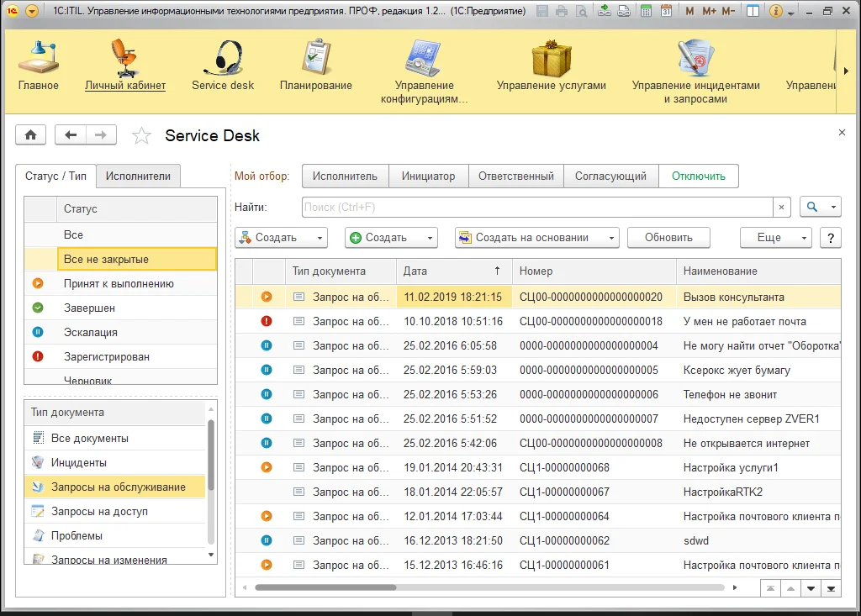Select Все документы in Тип документа list
861x616 pixels.
click(x=114, y=438)
